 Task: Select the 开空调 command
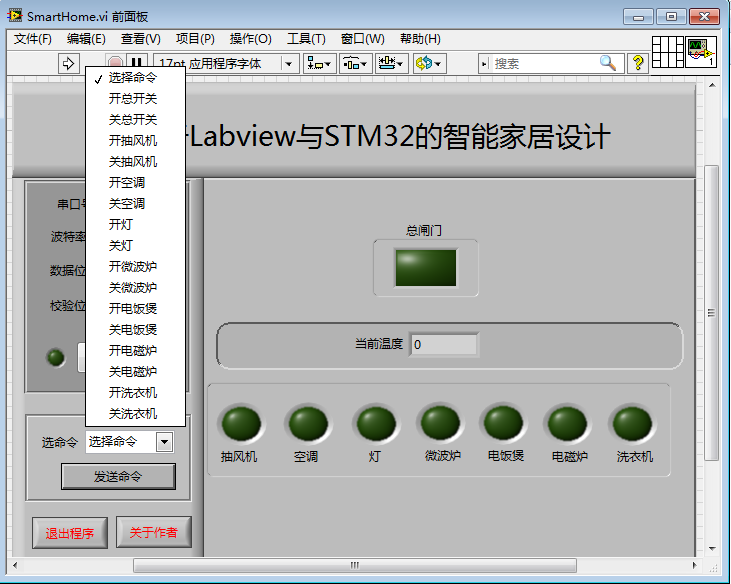[x=136, y=182]
